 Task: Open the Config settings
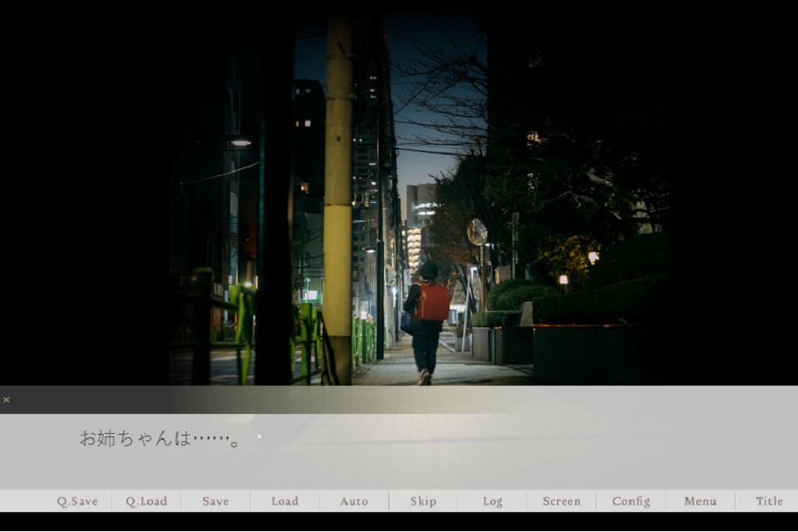[x=631, y=501]
